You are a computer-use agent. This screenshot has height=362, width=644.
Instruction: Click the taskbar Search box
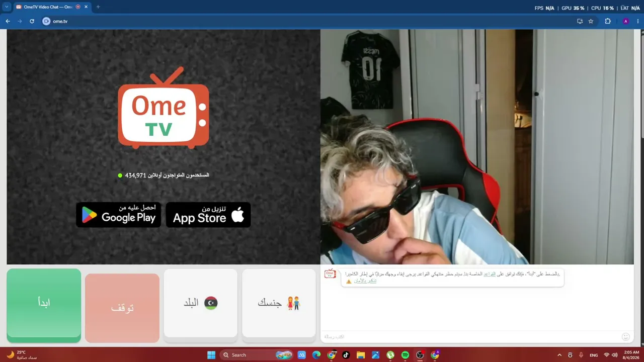257,355
